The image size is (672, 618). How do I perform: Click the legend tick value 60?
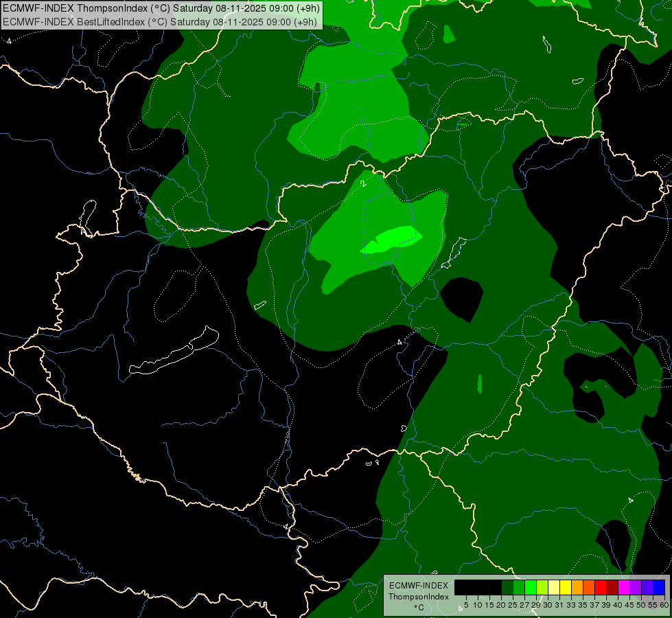pos(664,605)
